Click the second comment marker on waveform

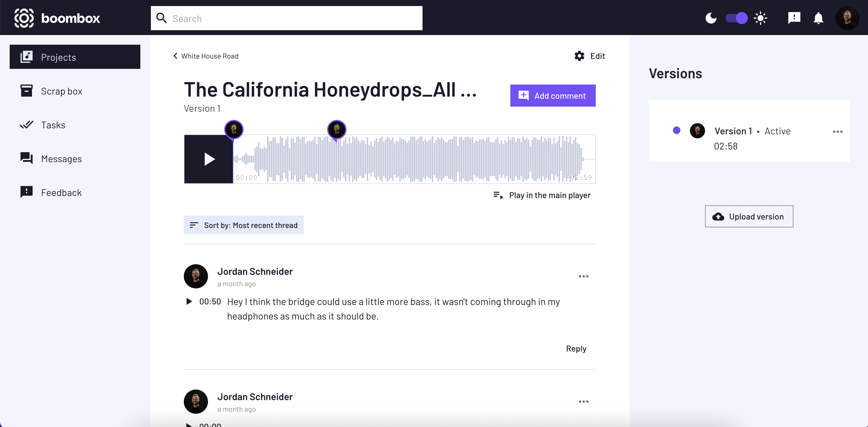click(x=336, y=130)
